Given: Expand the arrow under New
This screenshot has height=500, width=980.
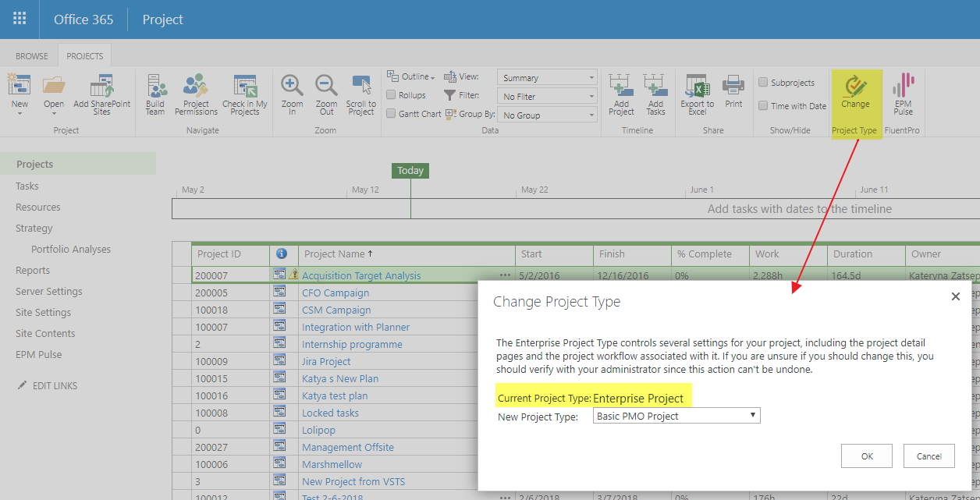Looking at the screenshot, I should pyautogui.click(x=20, y=114).
